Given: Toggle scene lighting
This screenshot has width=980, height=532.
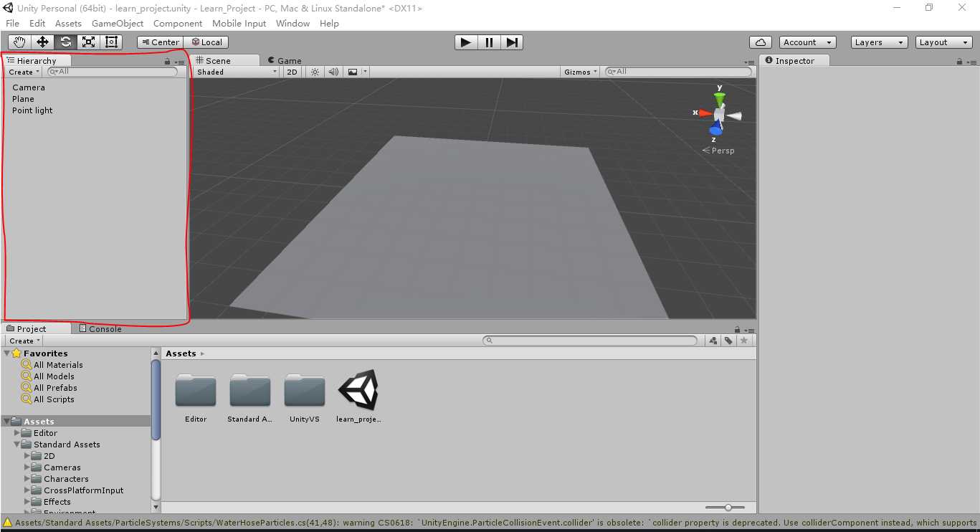Looking at the screenshot, I should [x=315, y=72].
